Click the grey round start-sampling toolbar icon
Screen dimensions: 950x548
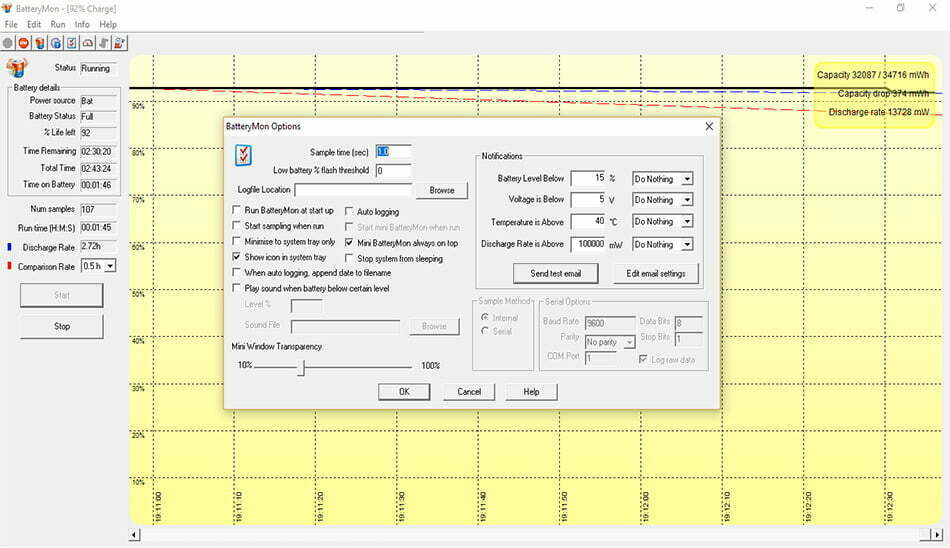[x=7, y=43]
